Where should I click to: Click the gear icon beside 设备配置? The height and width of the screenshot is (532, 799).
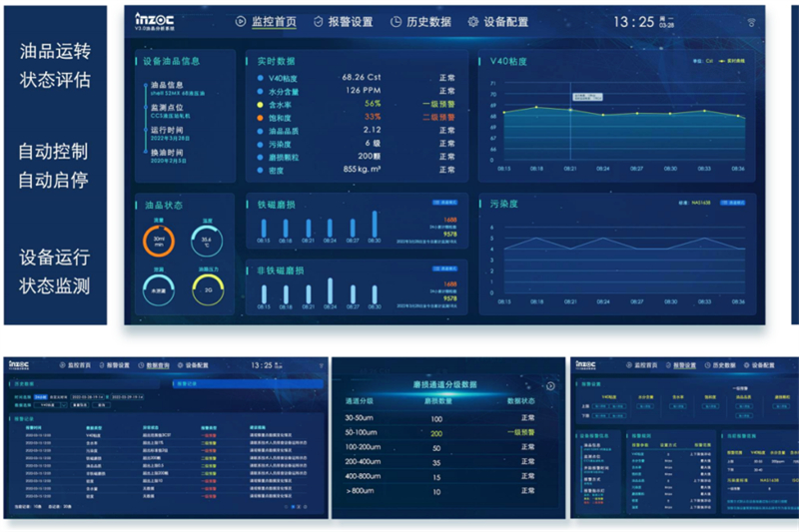[x=473, y=21]
